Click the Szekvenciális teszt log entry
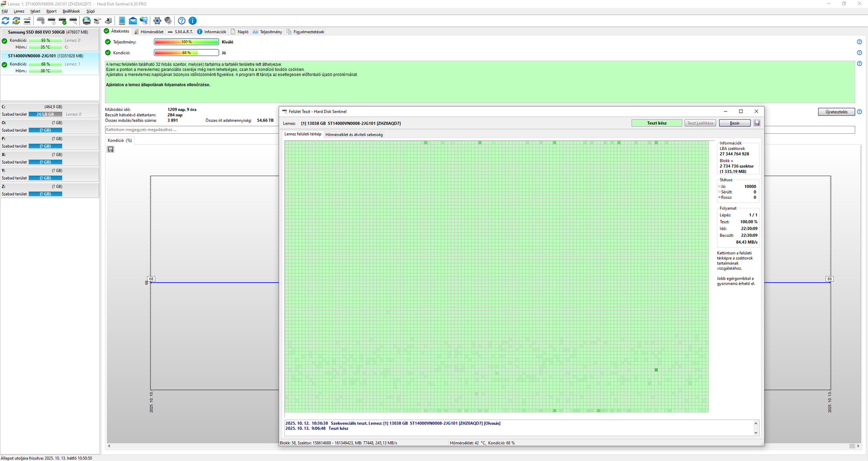868x461 pixels. (393, 423)
